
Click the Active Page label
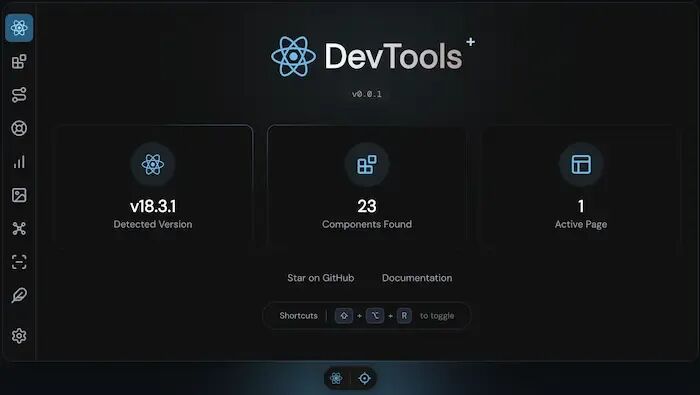581,224
